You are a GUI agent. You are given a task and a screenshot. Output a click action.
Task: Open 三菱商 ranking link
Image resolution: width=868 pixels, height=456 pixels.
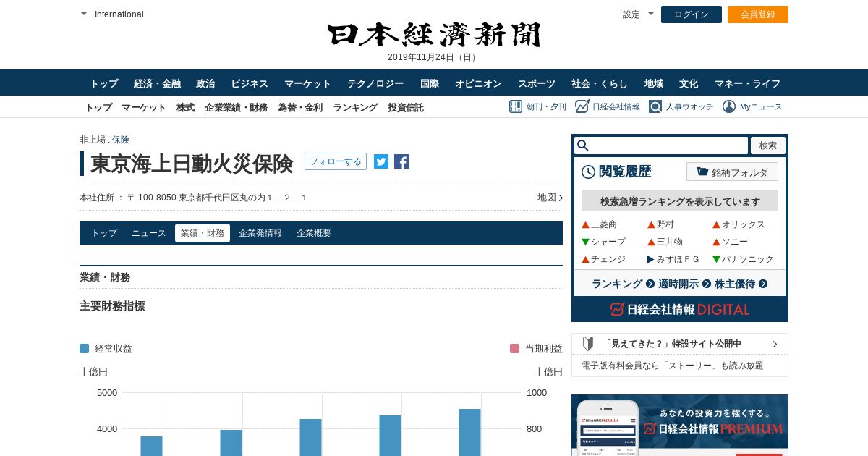604,224
